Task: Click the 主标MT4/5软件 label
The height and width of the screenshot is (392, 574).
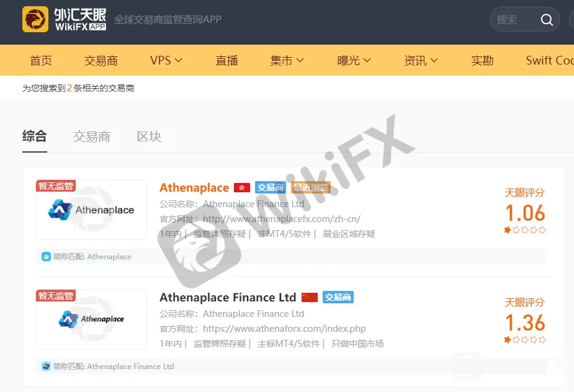Action: 289,344
